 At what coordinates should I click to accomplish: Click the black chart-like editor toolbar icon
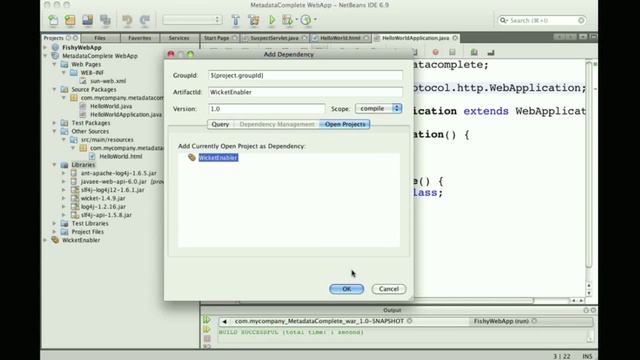(491, 53)
